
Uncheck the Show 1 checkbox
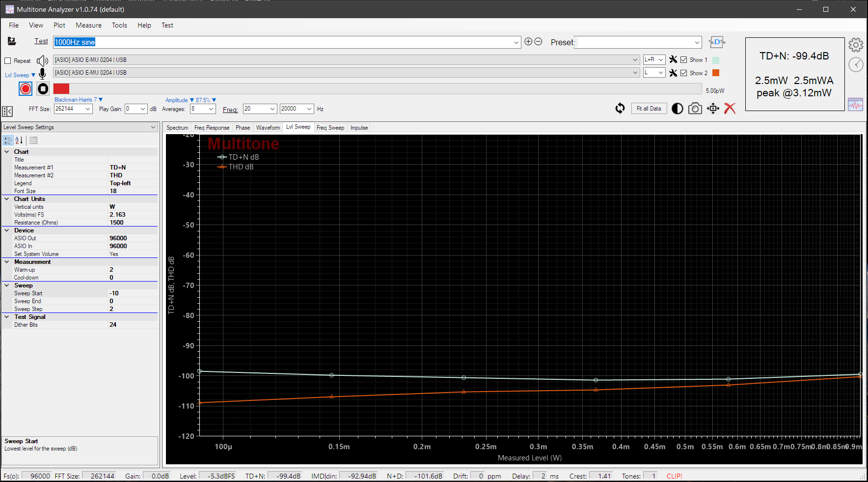683,60
